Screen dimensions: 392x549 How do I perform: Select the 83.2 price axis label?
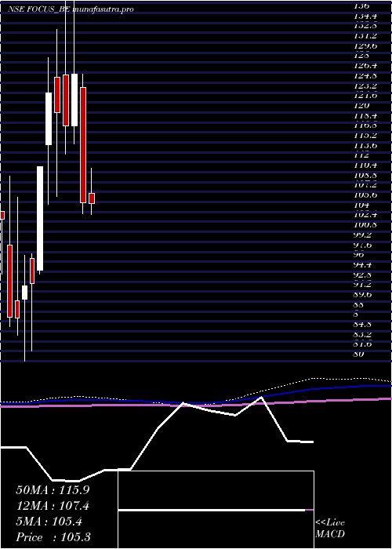click(364, 333)
